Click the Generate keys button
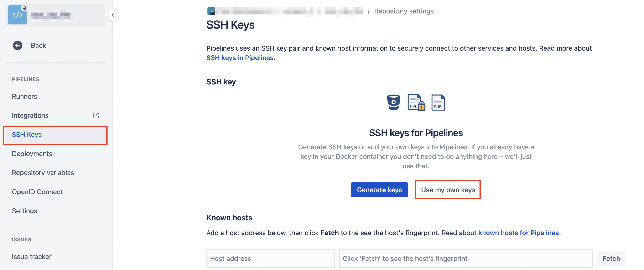 point(379,190)
